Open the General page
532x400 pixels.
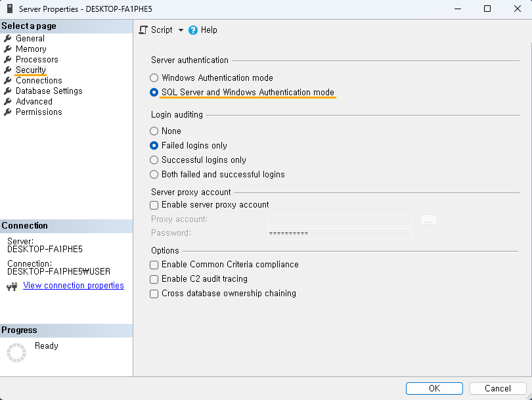click(30, 38)
